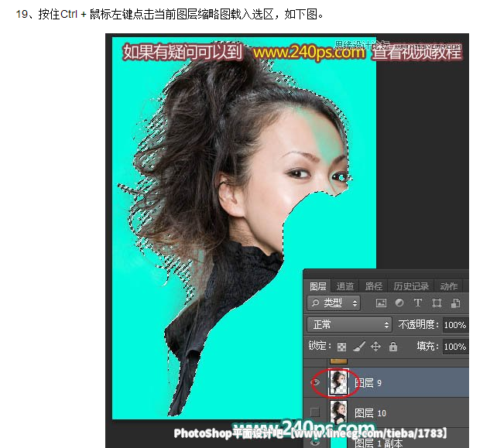Filter layers by smart object icon
The width and height of the screenshot is (490, 448).
click(455, 303)
